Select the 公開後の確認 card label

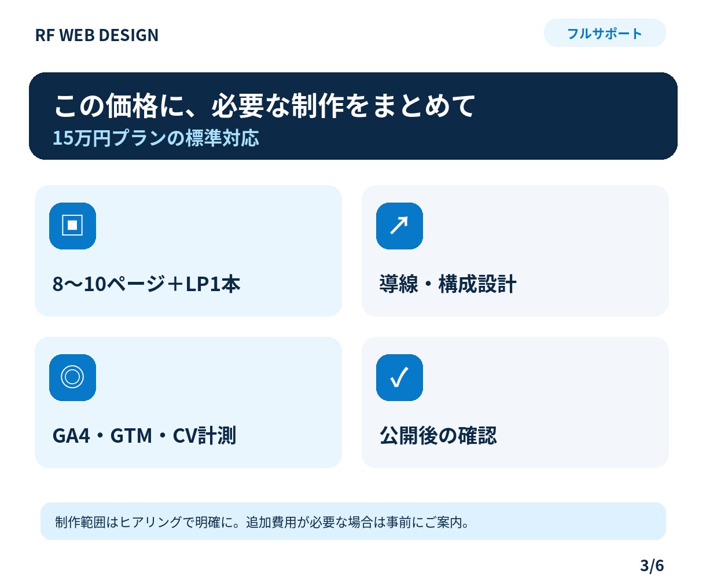pos(438,435)
